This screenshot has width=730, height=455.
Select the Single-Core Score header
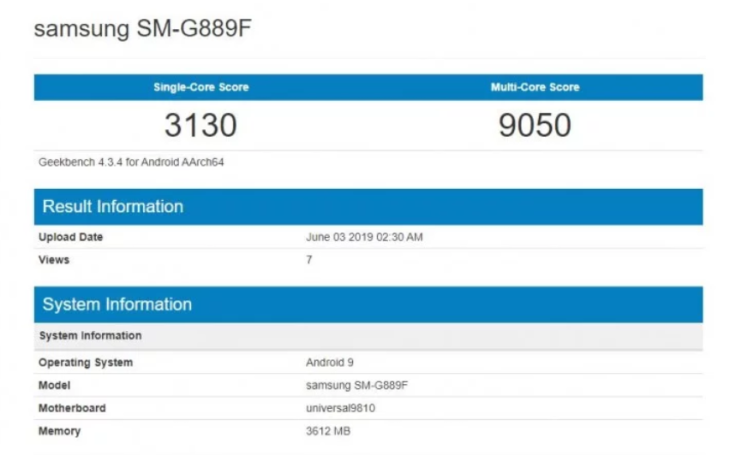click(x=201, y=87)
